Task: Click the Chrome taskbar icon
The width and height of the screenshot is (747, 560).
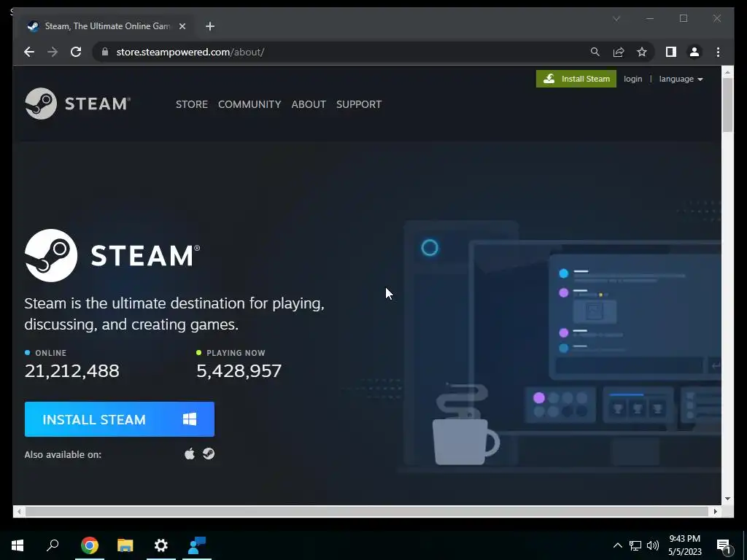Action: tap(90, 545)
